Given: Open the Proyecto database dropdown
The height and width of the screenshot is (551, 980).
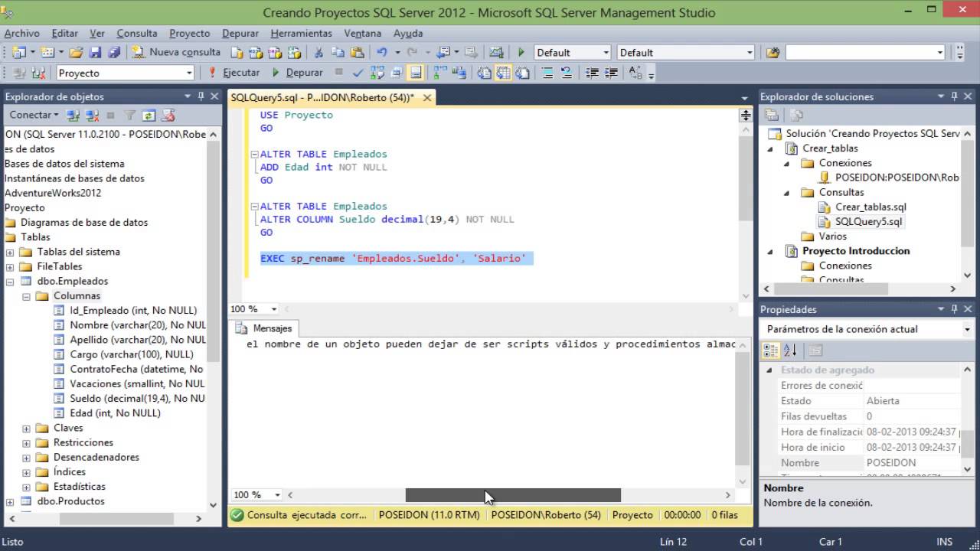Looking at the screenshot, I should (x=189, y=73).
